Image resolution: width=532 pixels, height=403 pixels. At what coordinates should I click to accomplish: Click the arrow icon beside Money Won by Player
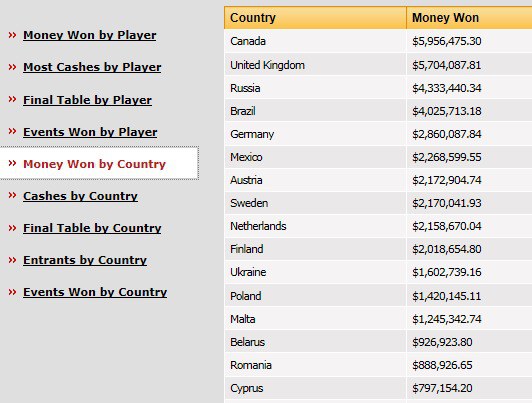(12, 35)
